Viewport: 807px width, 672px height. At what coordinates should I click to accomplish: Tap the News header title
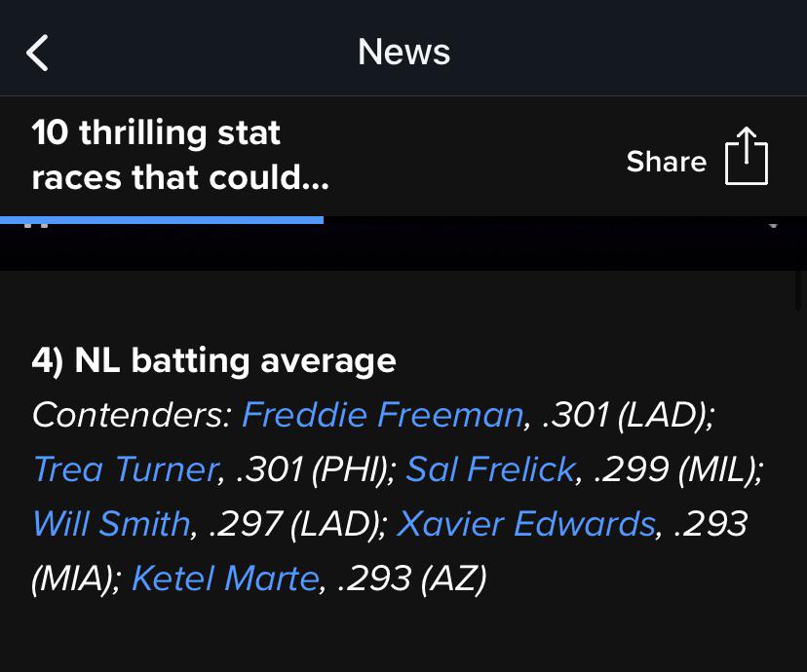point(404,52)
